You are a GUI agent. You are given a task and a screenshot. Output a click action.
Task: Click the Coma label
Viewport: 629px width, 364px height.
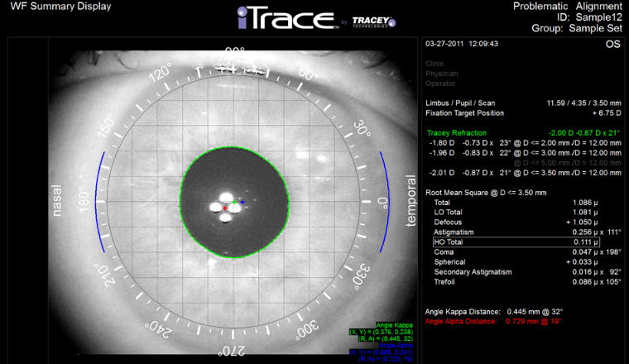tap(444, 252)
